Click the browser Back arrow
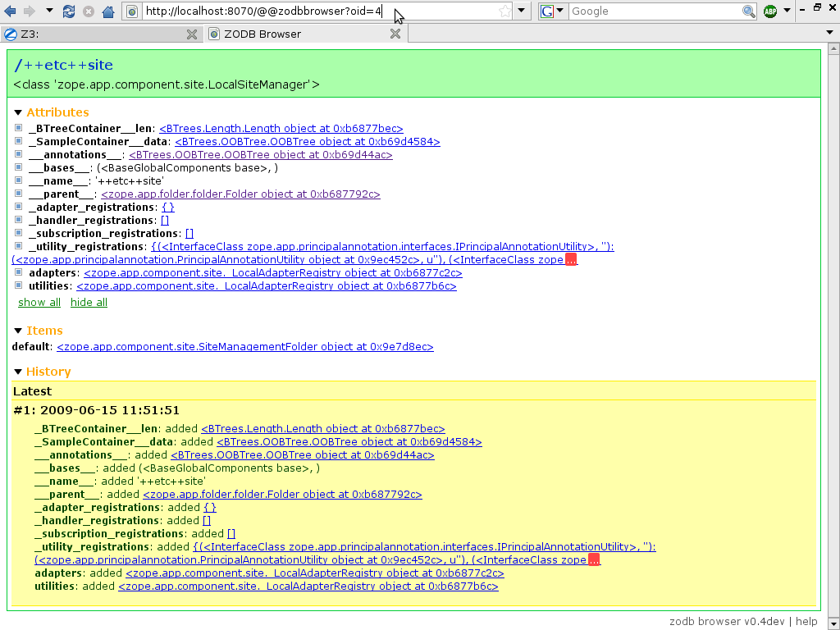This screenshot has width=840, height=630. pyautogui.click(x=11, y=11)
